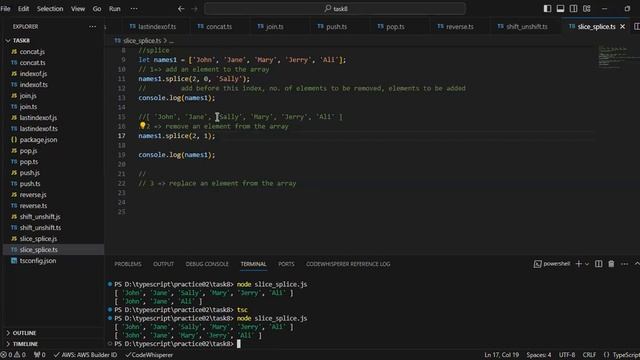Open slice_splice.js in Explorer

[38, 239]
